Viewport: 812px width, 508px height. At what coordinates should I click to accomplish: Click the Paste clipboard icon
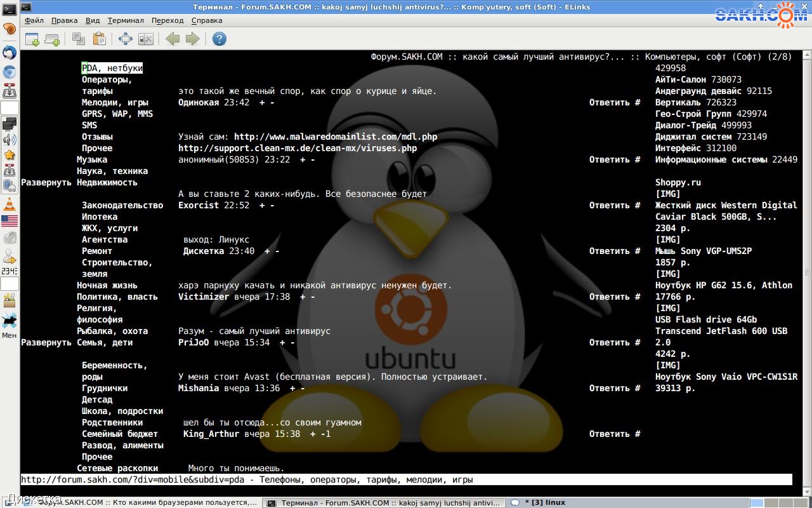(x=99, y=39)
